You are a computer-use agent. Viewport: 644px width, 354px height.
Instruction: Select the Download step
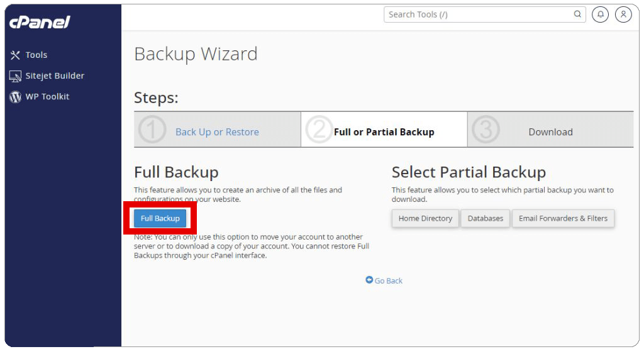550,132
